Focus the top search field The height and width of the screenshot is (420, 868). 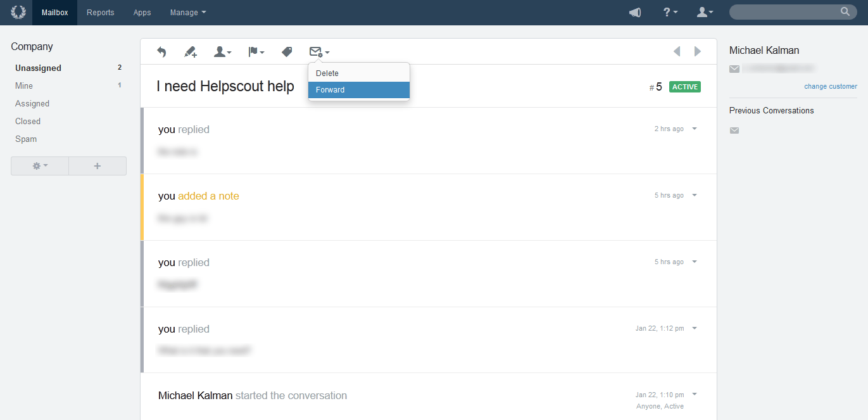tap(793, 12)
